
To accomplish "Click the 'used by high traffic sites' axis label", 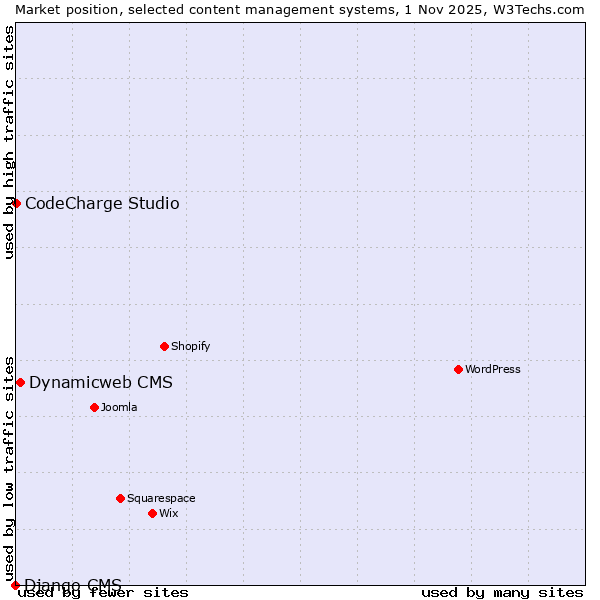I will (9, 142).
